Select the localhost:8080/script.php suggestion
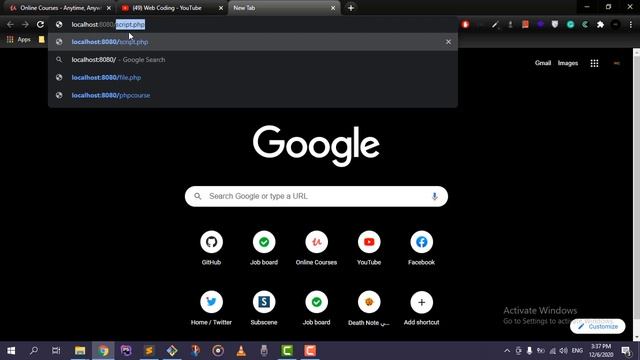The width and height of the screenshot is (640, 360). tap(253, 42)
